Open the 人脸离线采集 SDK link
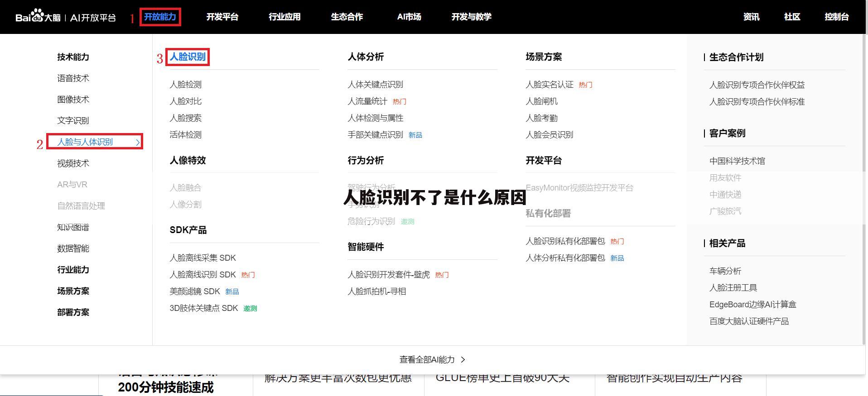This screenshot has height=396, width=868. (203, 258)
